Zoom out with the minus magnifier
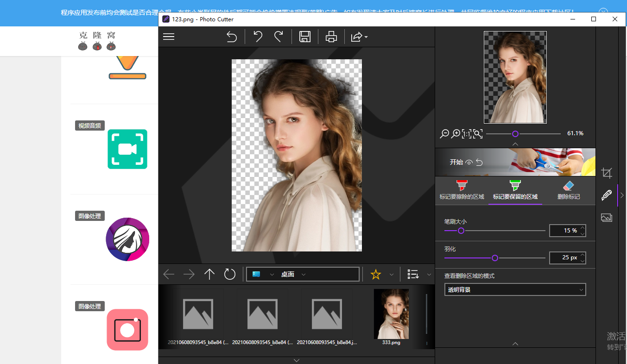The height and width of the screenshot is (364, 627). [444, 133]
